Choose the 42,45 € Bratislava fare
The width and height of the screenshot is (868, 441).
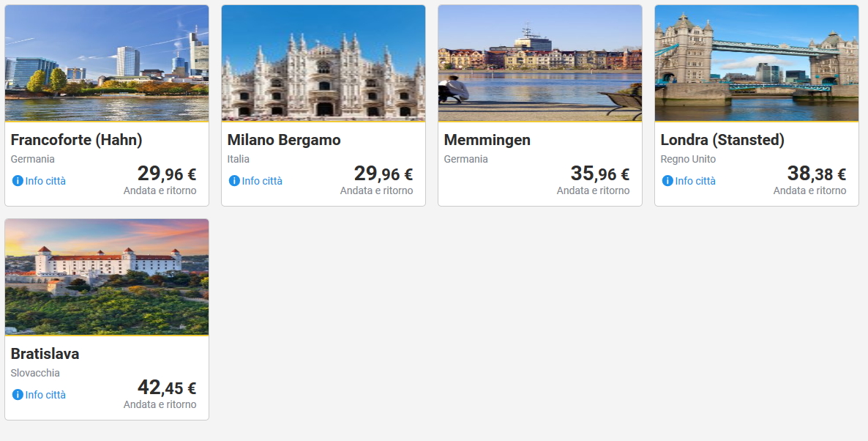coord(167,388)
